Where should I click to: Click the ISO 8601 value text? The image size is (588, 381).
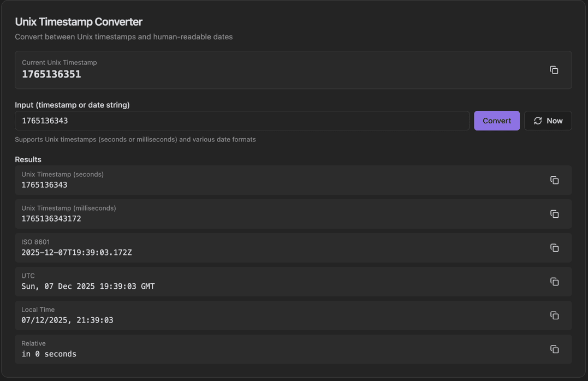point(76,252)
